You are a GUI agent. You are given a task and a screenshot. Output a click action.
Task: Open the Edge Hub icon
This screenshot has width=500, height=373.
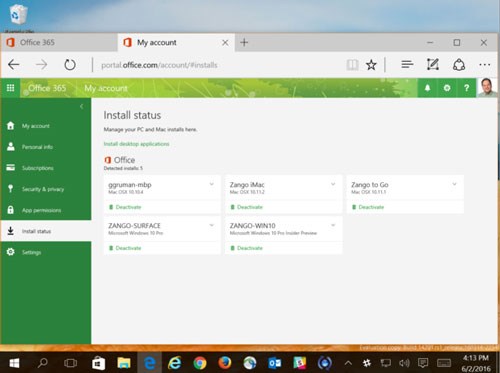click(x=407, y=64)
